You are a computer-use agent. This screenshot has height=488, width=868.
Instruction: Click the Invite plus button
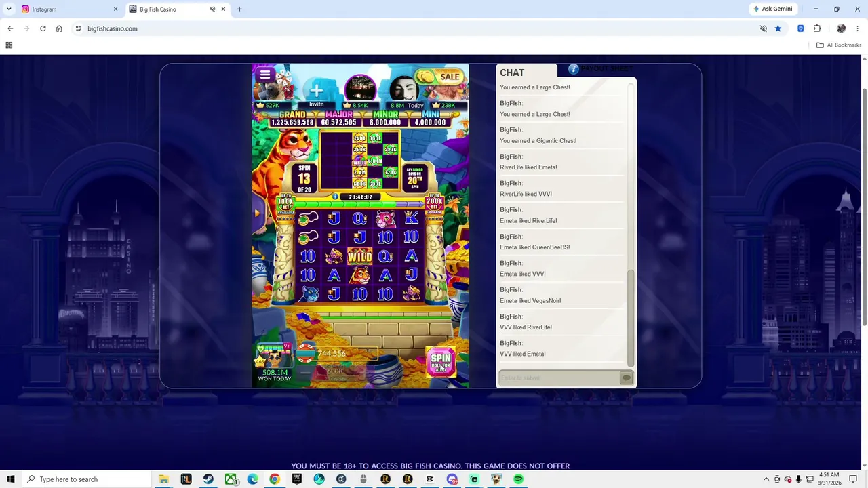[316, 91]
